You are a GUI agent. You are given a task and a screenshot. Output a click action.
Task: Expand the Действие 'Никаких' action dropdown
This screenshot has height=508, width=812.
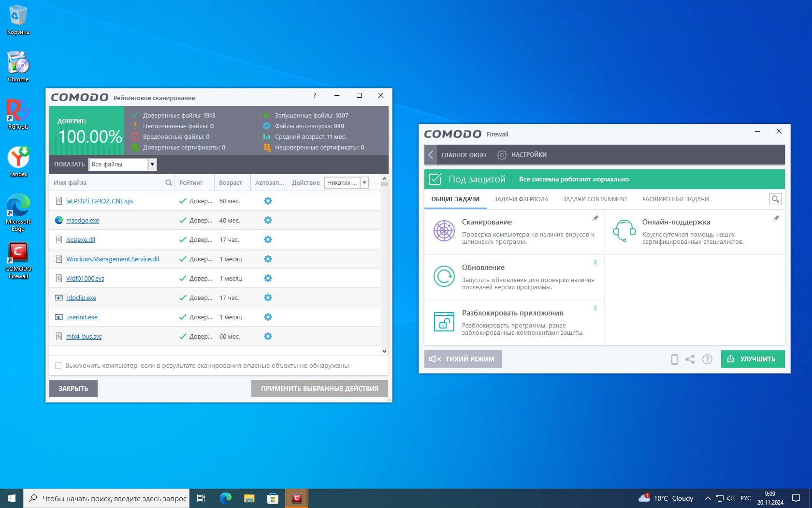pyautogui.click(x=364, y=183)
